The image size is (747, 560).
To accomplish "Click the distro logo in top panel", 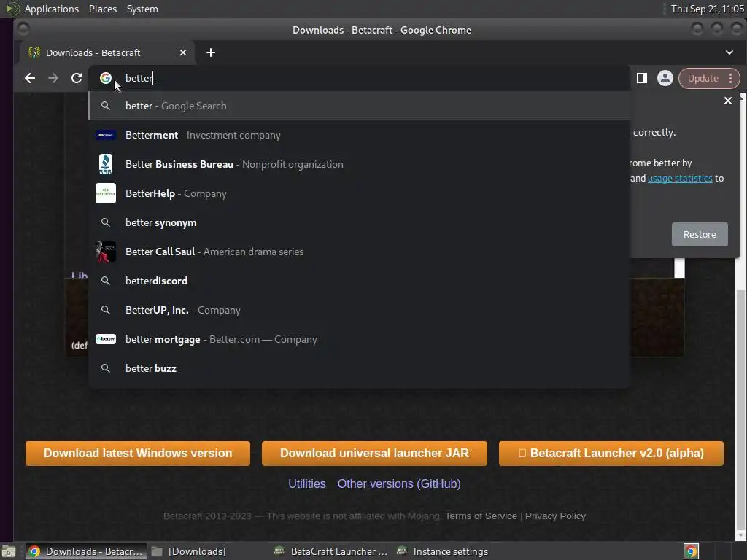I will coord(12,9).
